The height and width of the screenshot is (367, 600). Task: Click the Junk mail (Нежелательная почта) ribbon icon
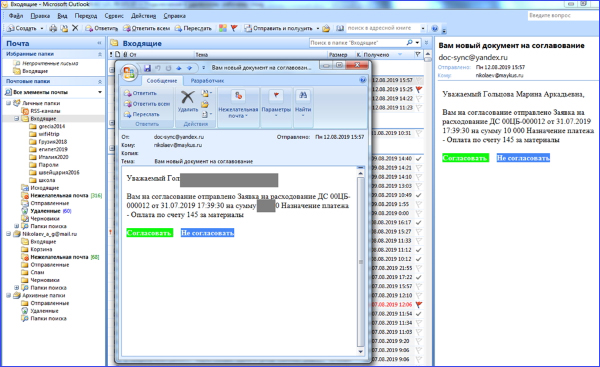pos(238,96)
